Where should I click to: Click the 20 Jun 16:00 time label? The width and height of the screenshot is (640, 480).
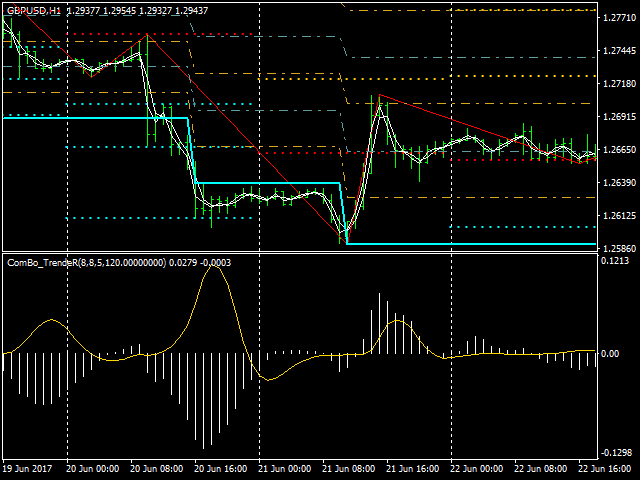(221, 469)
